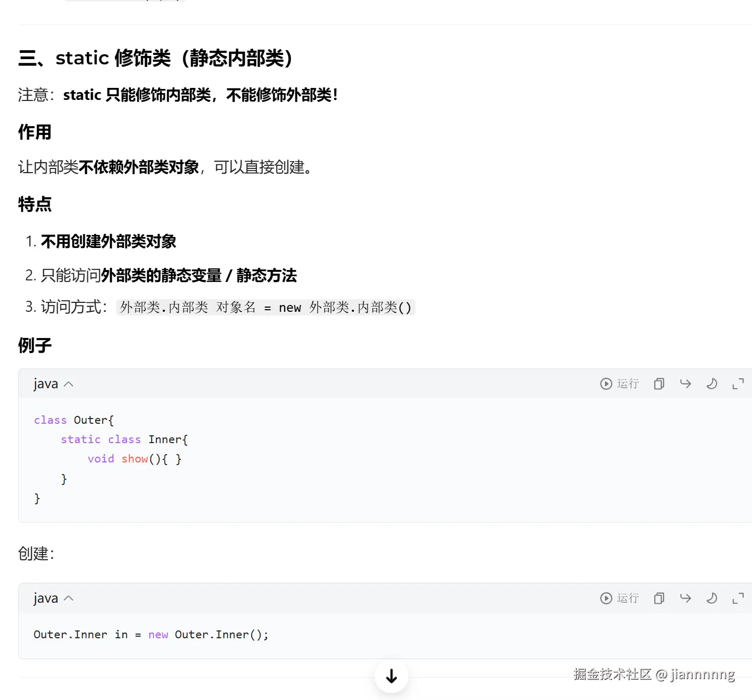This screenshot has height=700, width=752.
Task: Copy code from the second Java block
Action: pyautogui.click(x=659, y=598)
